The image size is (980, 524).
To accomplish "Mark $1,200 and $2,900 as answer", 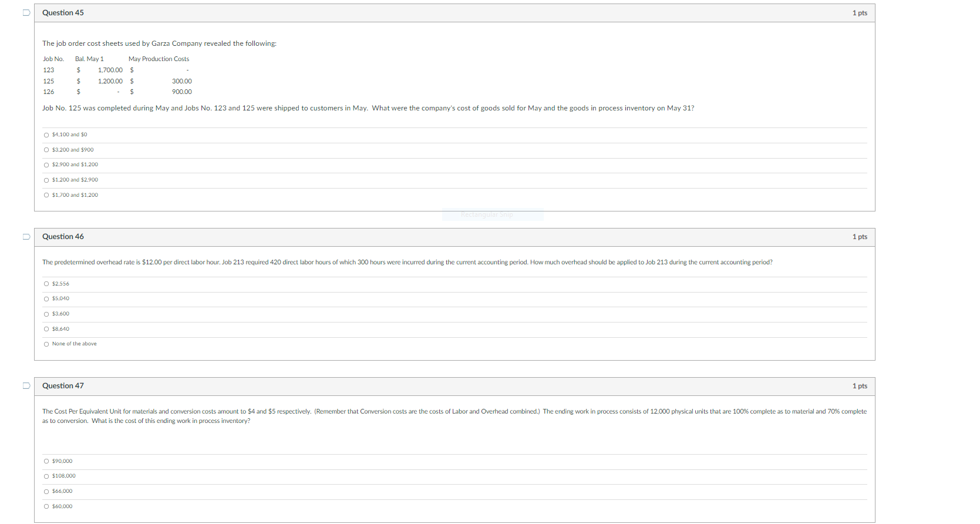I will (46, 180).
